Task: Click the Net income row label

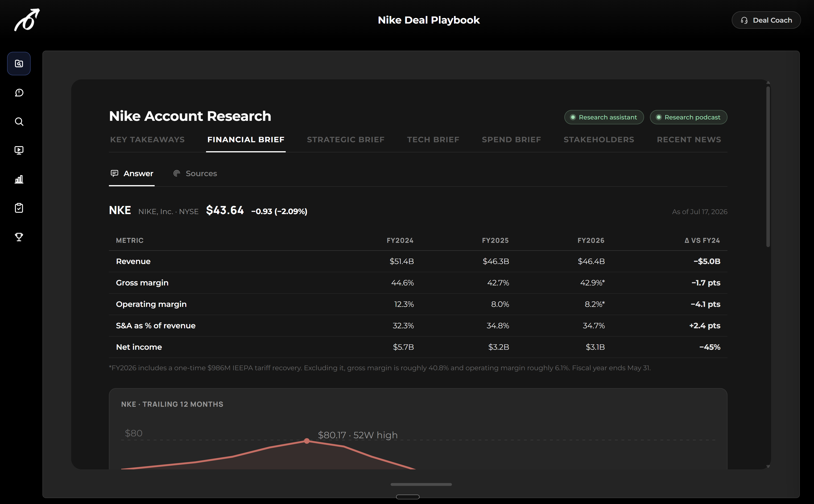Action: (x=139, y=347)
